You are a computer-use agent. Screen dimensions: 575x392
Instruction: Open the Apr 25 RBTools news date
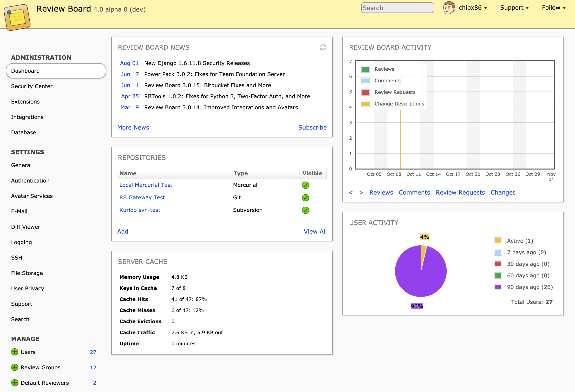coord(130,96)
